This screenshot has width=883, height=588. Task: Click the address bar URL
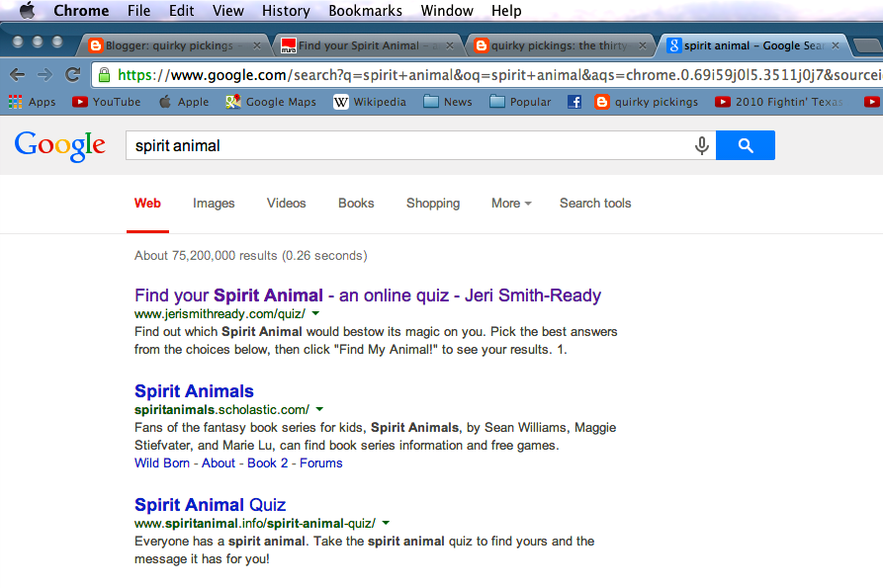pos(498,75)
